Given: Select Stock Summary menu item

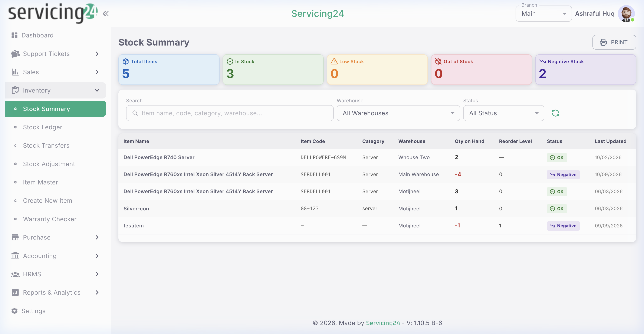Looking at the screenshot, I should [55, 109].
